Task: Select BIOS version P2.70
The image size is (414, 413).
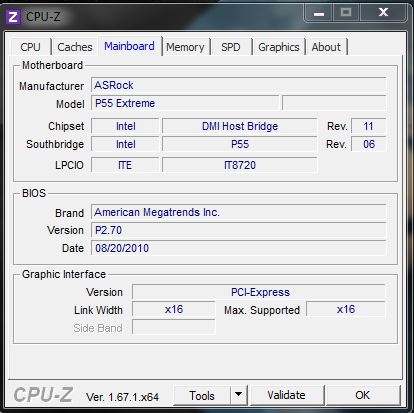Action: point(239,230)
